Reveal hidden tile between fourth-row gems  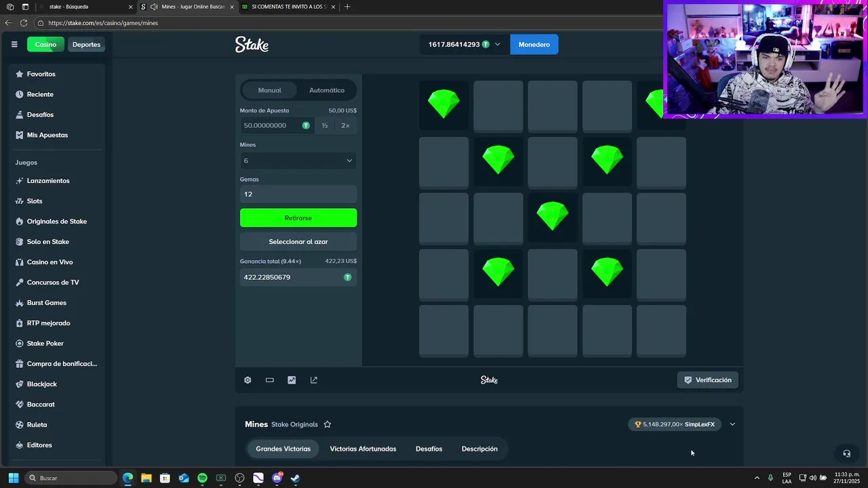(x=553, y=274)
